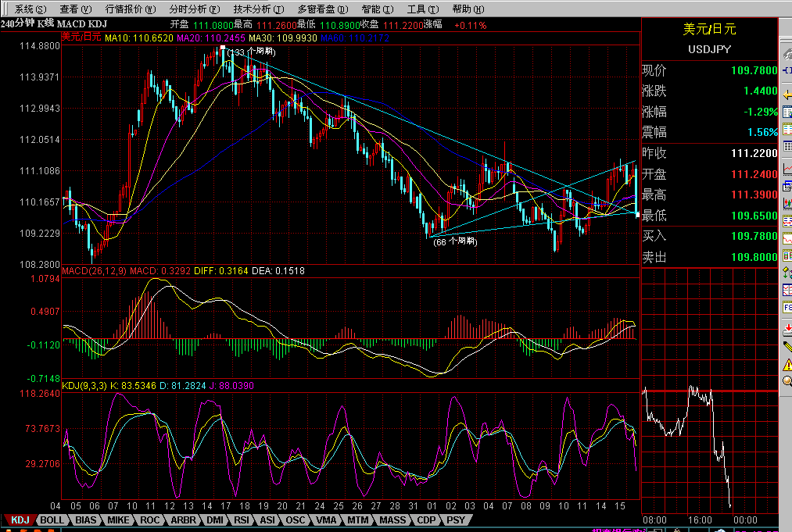Click the (68 个周期) trendline label

pyautogui.click(x=455, y=241)
